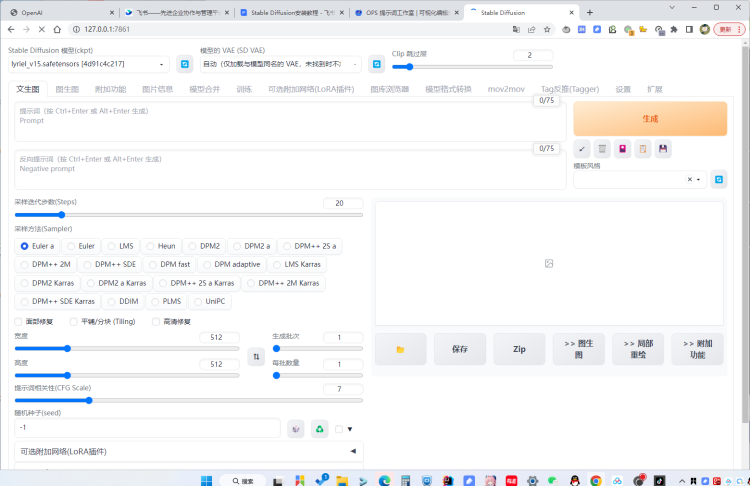Viewport: 750px width, 486px height.
Task: Switch to the img2img tab
Action: coord(67,89)
